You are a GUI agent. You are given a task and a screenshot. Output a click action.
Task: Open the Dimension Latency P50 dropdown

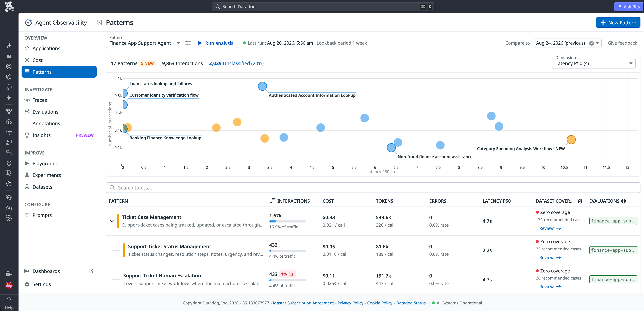click(594, 63)
